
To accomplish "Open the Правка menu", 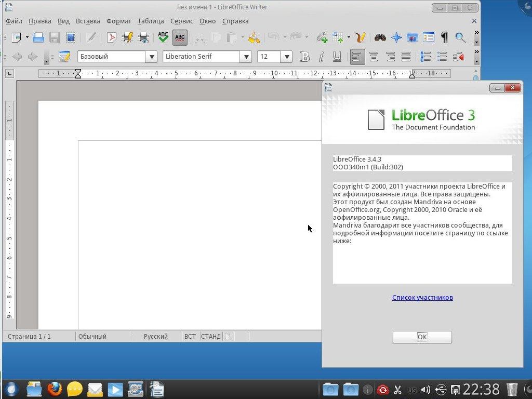I will click(39, 21).
